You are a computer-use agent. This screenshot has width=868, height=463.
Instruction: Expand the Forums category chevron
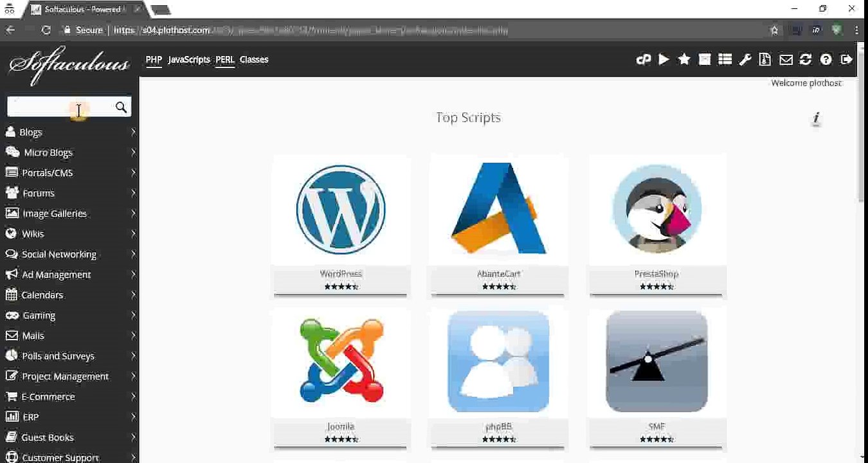click(133, 193)
